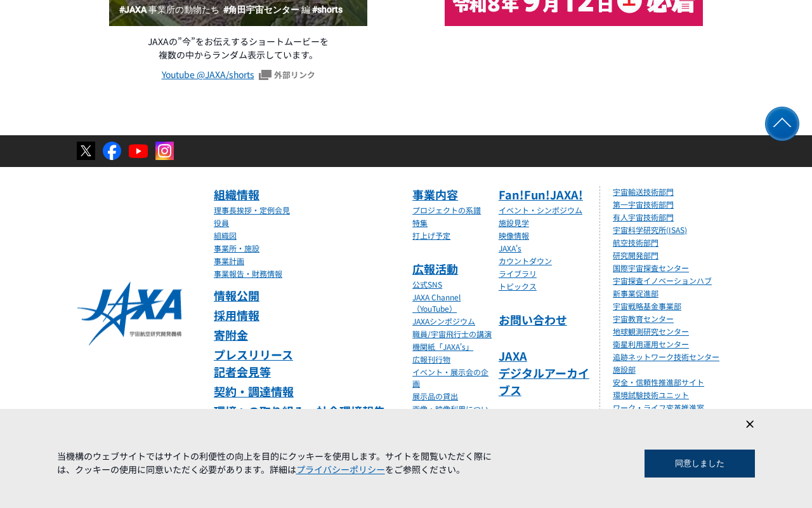Open the 組織情報 footer heading
This screenshot has height=508, width=812.
pyautogui.click(x=237, y=195)
